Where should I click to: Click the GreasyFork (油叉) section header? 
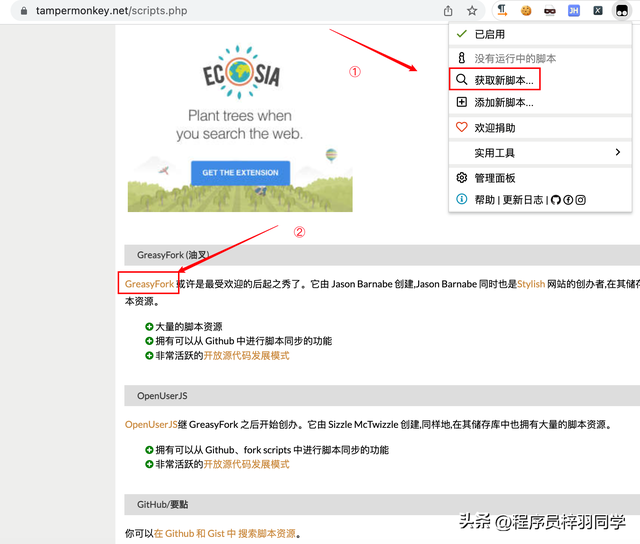coord(382,255)
